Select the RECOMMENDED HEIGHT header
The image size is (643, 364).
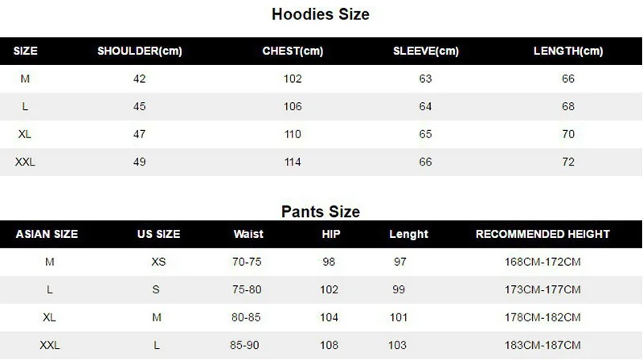tap(543, 234)
